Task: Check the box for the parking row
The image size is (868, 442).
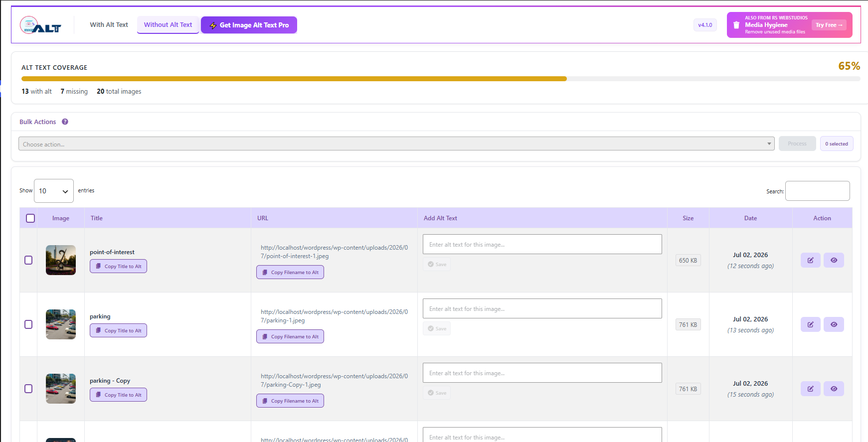Action: [x=28, y=324]
